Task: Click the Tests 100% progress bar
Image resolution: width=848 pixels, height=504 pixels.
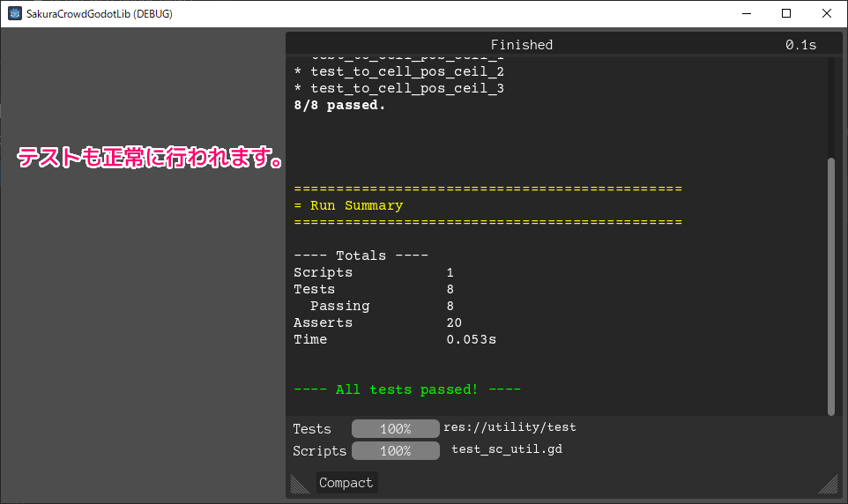Action: pyautogui.click(x=395, y=429)
